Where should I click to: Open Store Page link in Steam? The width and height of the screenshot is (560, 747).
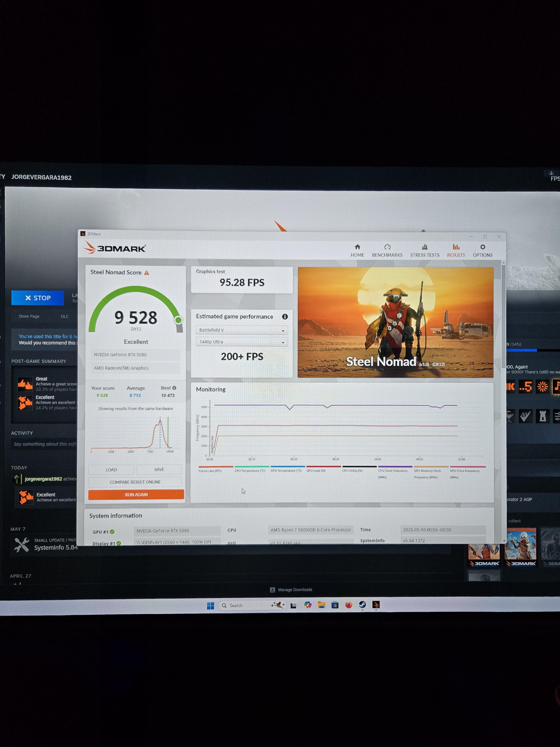[x=29, y=316]
